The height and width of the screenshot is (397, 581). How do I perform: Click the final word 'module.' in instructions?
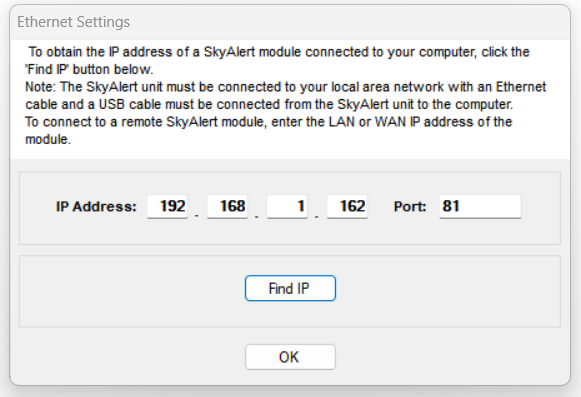tap(48, 139)
